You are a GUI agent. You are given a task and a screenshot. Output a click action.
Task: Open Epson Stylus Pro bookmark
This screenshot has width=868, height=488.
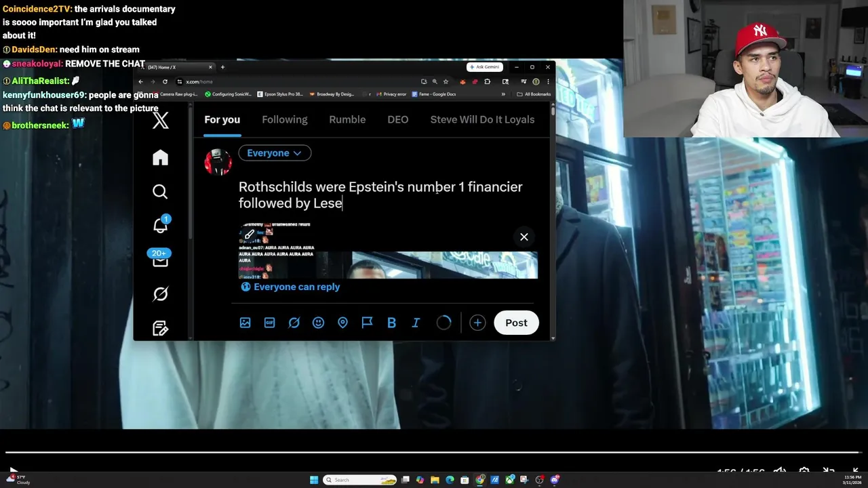279,94
